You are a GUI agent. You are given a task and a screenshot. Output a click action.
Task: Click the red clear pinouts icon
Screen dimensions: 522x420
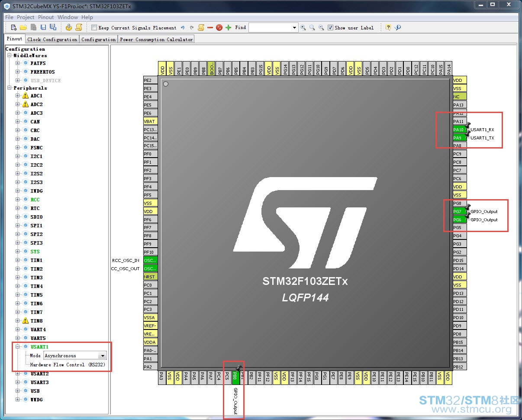click(219, 28)
